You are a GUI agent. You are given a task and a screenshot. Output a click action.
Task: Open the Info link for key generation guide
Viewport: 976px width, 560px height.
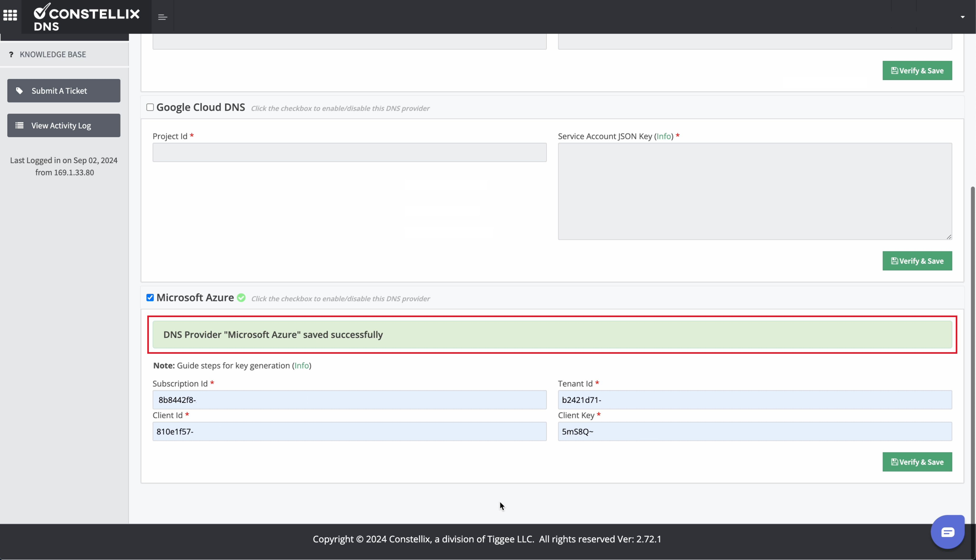pos(301,365)
